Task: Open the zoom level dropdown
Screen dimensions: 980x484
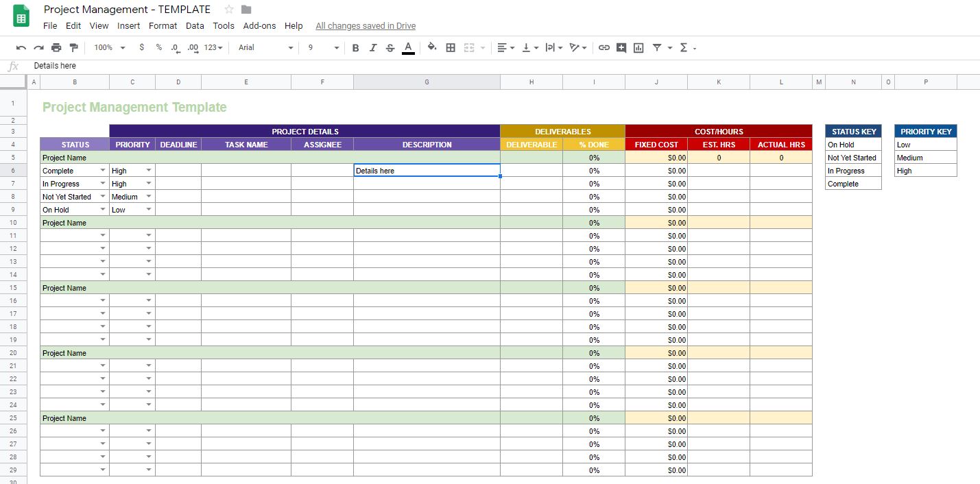Action: (110, 47)
